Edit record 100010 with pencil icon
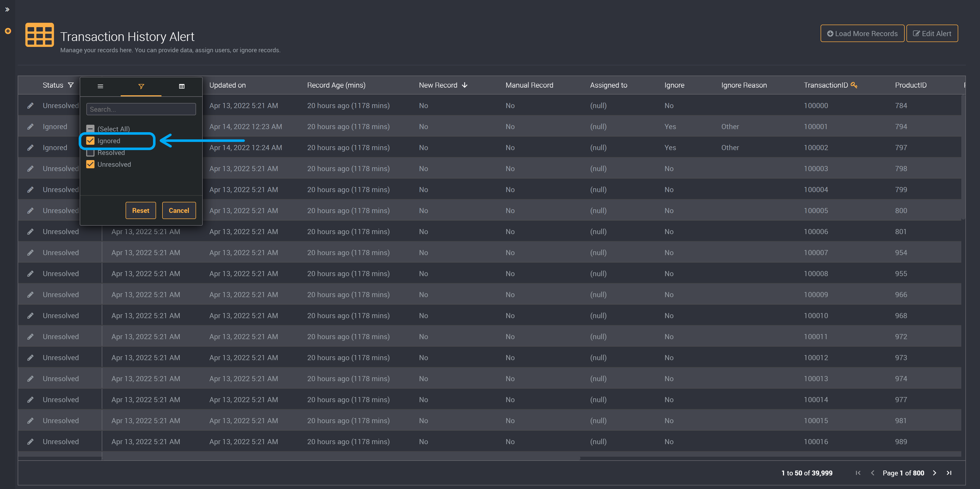 tap(30, 316)
